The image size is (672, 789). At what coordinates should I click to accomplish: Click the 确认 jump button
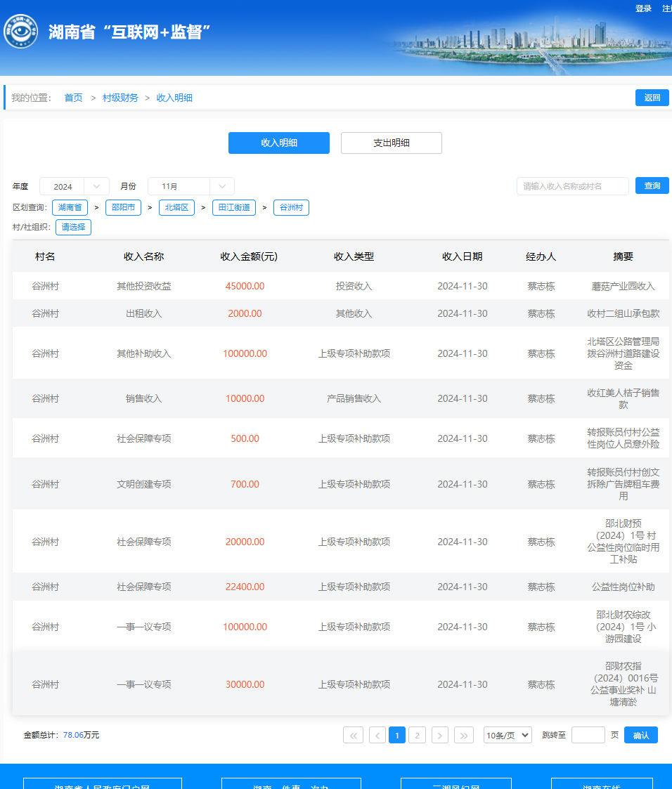point(640,735)
